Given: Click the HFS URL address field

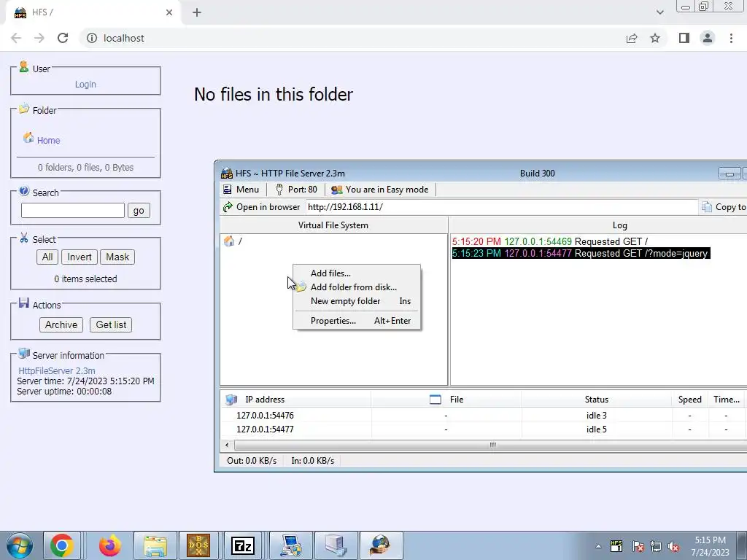Looking at the screenshot, I should 501,207.
